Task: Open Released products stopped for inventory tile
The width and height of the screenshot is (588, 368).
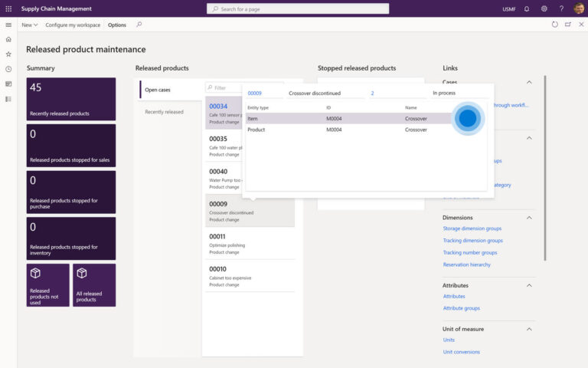Action: click(71, 238)
